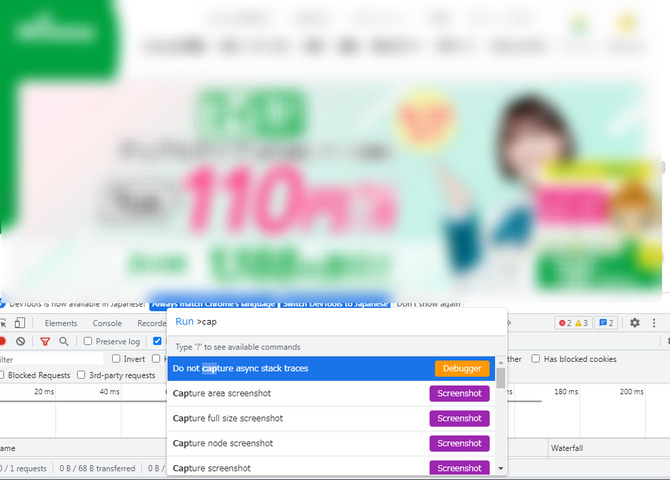Click the errors and warnings counter badge
Viewport: 670px width, 480px height.
coord(574,323)
